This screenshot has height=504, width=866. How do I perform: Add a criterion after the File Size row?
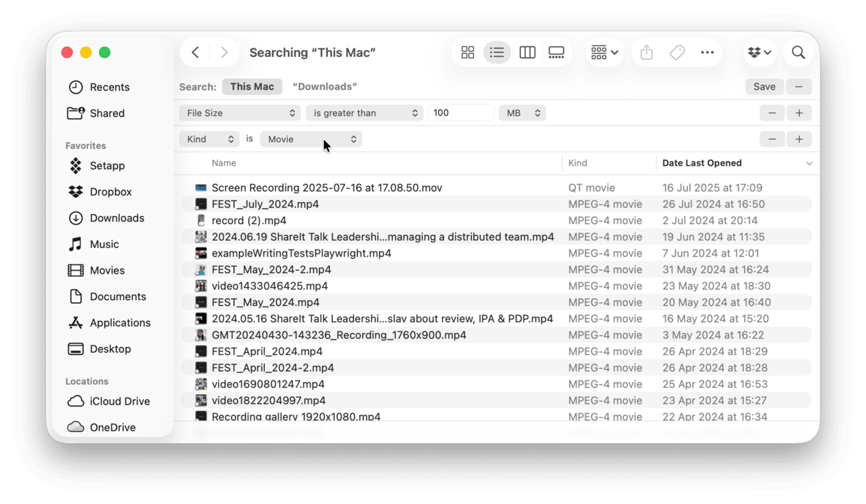point(799,113)
